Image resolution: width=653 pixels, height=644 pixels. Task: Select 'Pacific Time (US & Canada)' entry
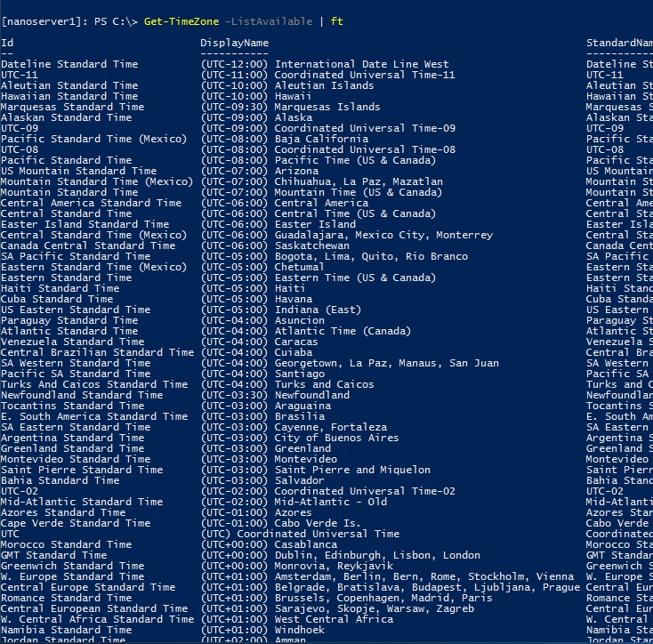[x=355, y=160]
